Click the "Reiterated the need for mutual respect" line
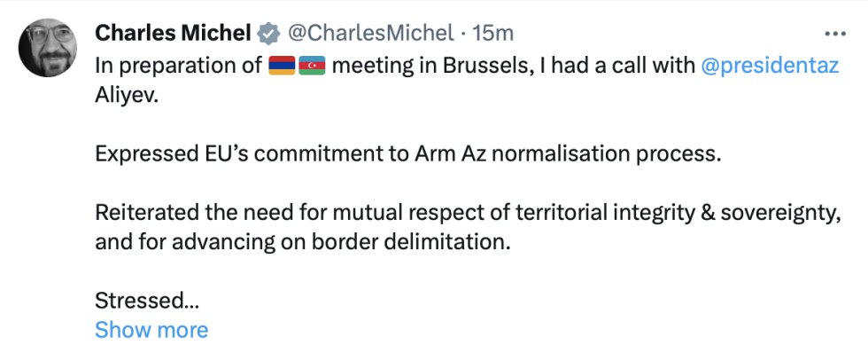Image resolution: width=868 pixels, height=353 pixels. pos(469,213)
